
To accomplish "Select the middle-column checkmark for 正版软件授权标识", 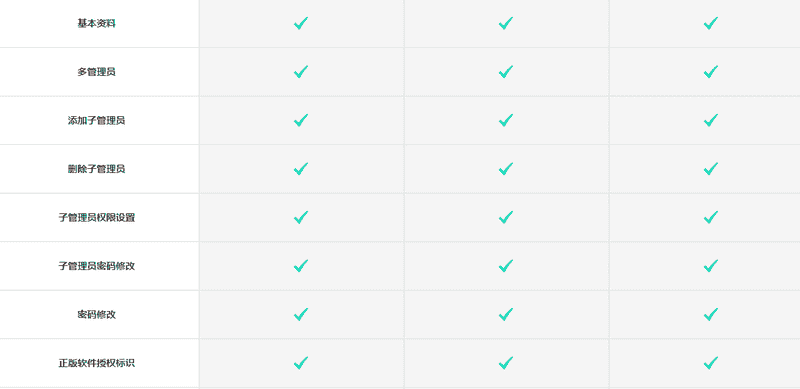I will point(506,363).
